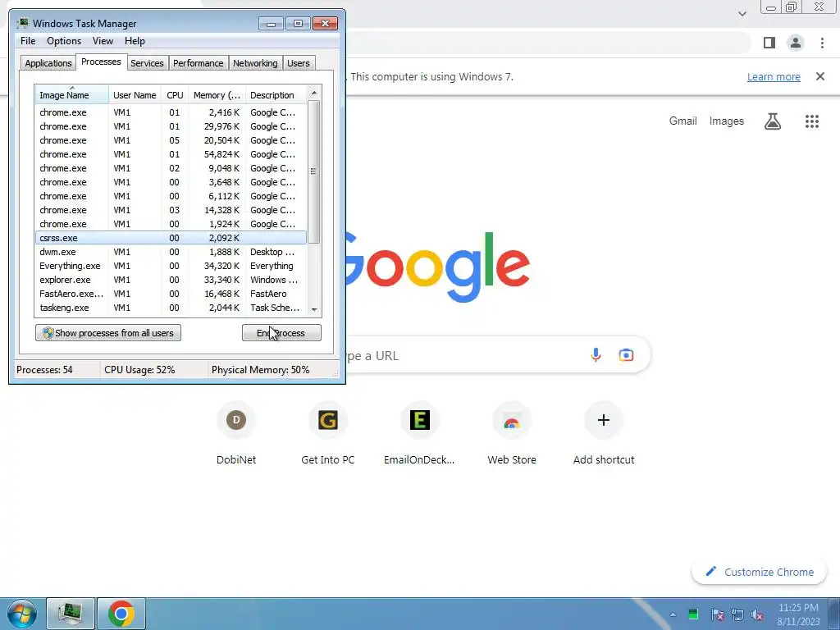Show hidden tray icons arrow
Screen dimensions: 840x630
click(x=673, y=614)
